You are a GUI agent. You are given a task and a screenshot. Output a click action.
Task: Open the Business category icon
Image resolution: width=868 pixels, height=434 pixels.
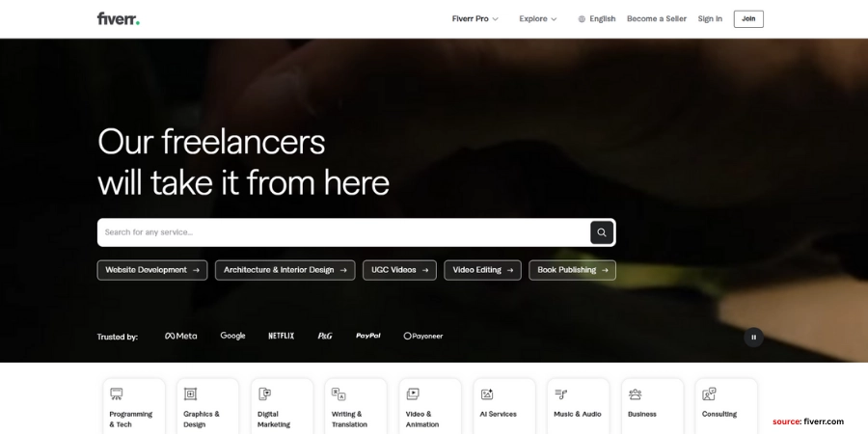click(x=635, y=394)
